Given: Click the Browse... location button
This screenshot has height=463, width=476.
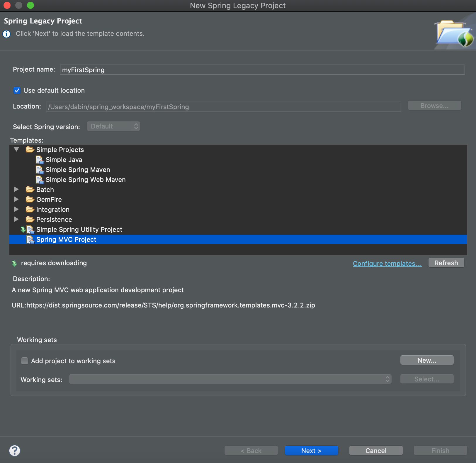Looking at the screenshot, I should (434, 106).
